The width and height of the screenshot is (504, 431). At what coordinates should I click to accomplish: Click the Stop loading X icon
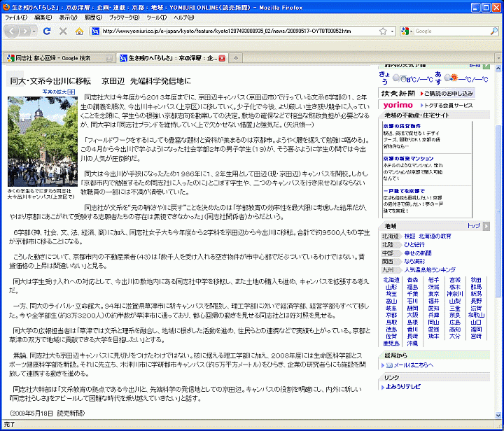click(x=63, y=31)
